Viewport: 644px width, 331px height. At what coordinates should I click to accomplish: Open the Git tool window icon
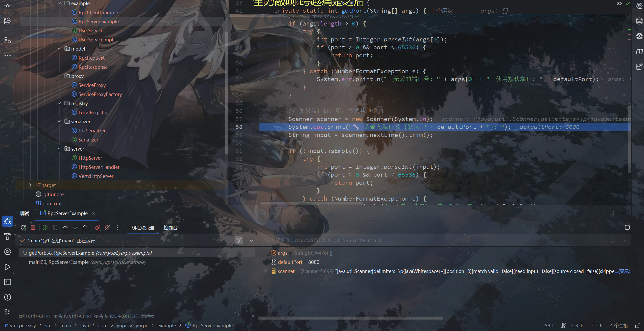pyautogui.click(x=8, y=312)
